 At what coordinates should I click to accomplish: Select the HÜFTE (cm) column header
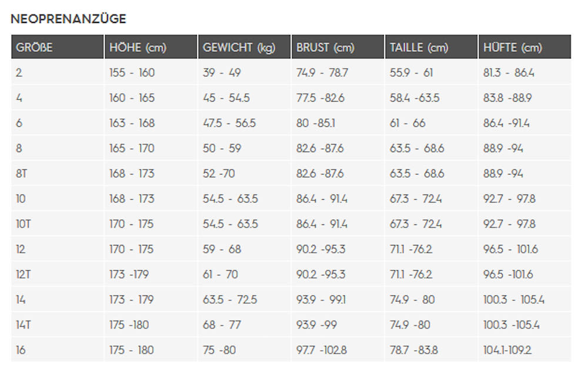point(525,47)
